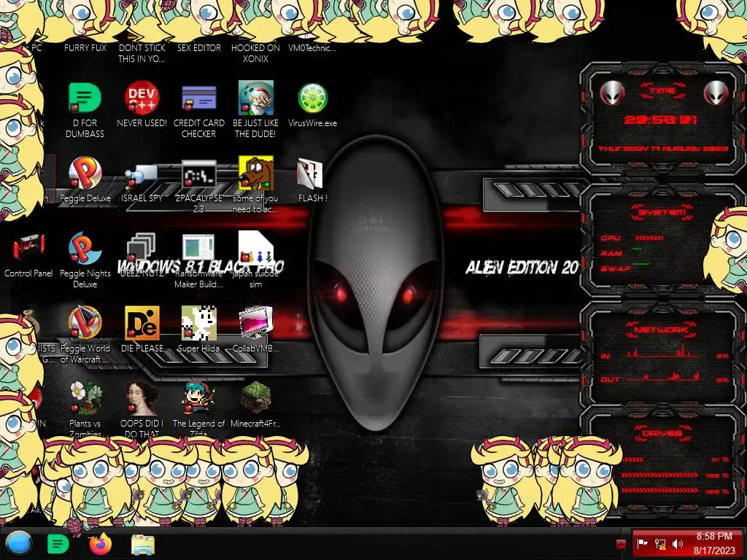Viewport: 747px width, 560px height.
Task: Open the CollabVMB monitor icon
Action: [x=255, y=323]
